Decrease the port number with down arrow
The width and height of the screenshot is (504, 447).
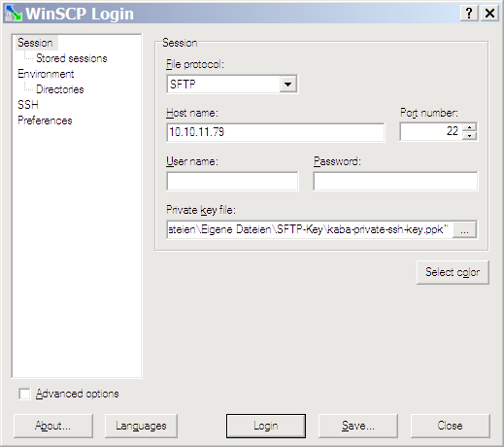click(x=469, y=135)
